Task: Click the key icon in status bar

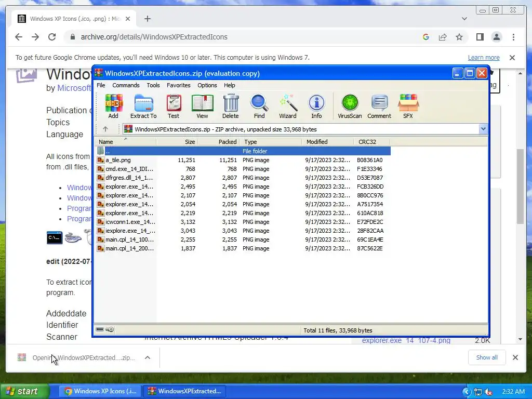Action: click(110, 329)
